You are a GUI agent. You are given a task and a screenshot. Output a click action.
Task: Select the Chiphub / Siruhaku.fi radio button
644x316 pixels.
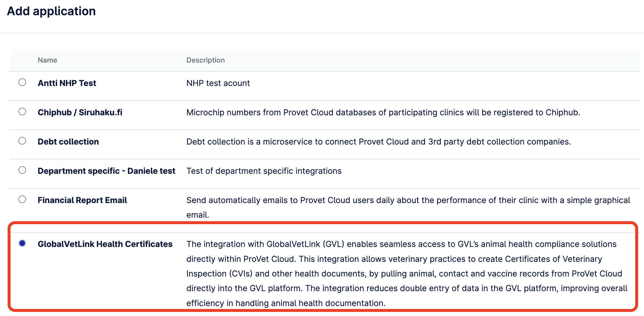(x=22, y=111)
